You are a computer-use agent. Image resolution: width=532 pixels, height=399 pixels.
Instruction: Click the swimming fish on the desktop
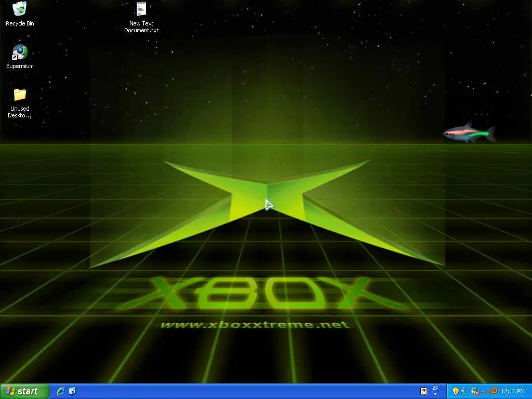point(470,132)
